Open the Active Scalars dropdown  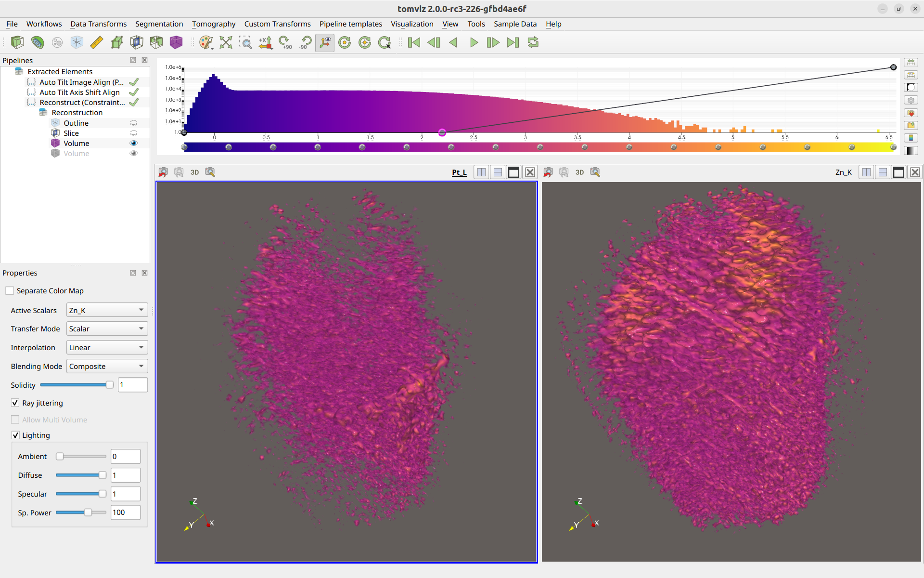click(107, 310)
